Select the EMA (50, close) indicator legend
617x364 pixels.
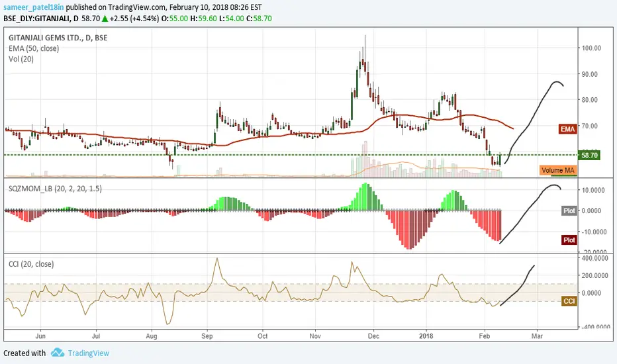tap(34, 48)
